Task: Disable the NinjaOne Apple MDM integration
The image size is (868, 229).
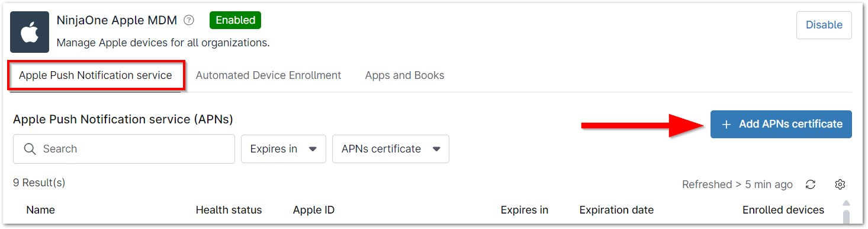Action: 824,25
